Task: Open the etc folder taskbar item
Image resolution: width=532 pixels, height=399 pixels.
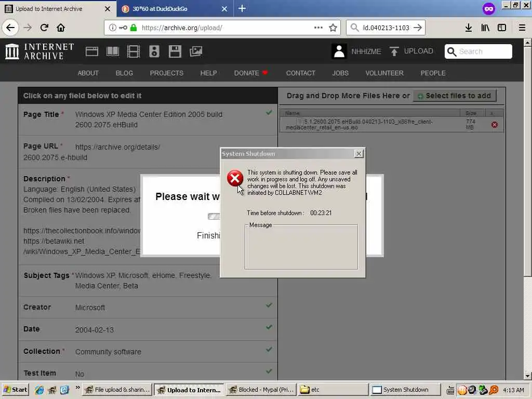Action: (x=334, y=390)
